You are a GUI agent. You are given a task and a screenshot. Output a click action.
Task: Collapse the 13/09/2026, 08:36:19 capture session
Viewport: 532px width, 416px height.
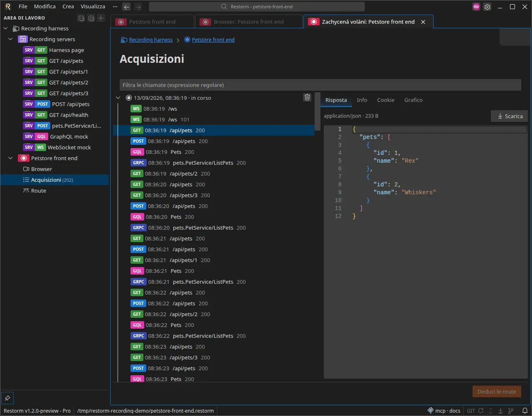coord(118,98)
